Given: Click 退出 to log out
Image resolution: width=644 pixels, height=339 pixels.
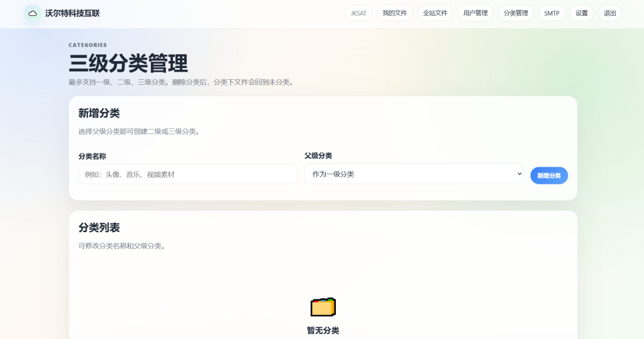Looking at the screenshot, I should pyautogui.click(x=610, y=13).
